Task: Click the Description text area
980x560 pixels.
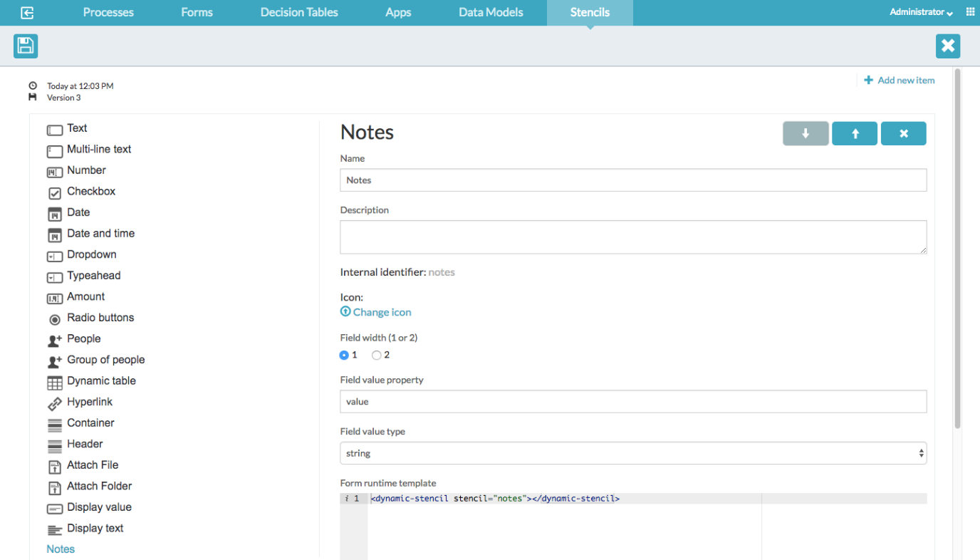Action: point(633,237)
